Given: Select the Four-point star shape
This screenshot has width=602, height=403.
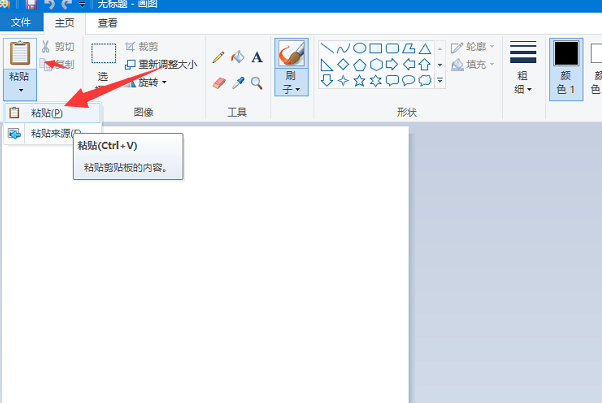Looking at the screenshot, I should 343,81.
